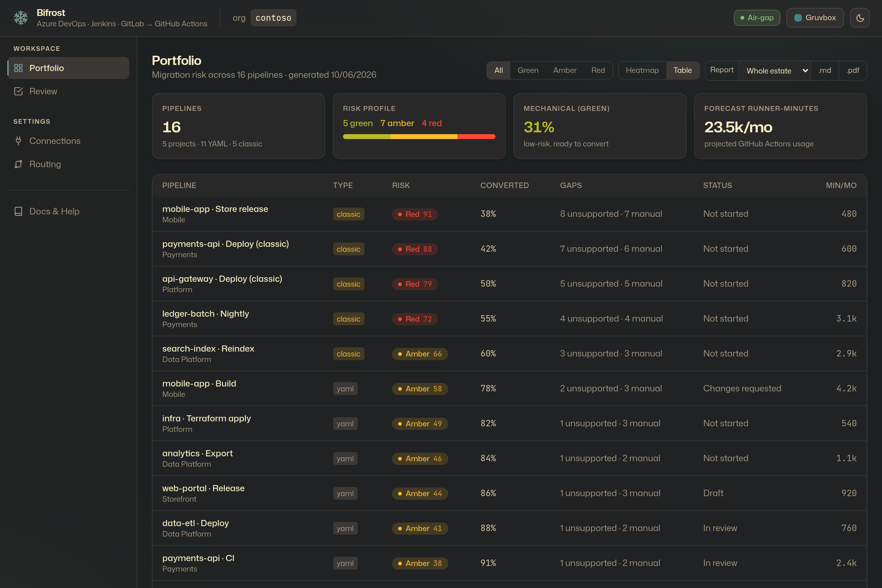
Task: Click the Routing icon in sidebar
Action: pyautogui.click(x=18, y=164)
